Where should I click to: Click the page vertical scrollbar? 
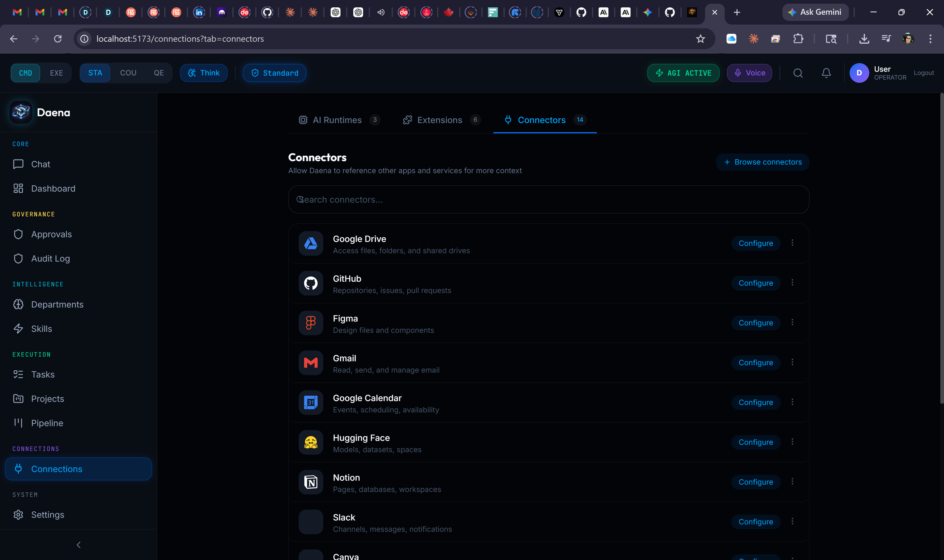click(x=941, y=249)
